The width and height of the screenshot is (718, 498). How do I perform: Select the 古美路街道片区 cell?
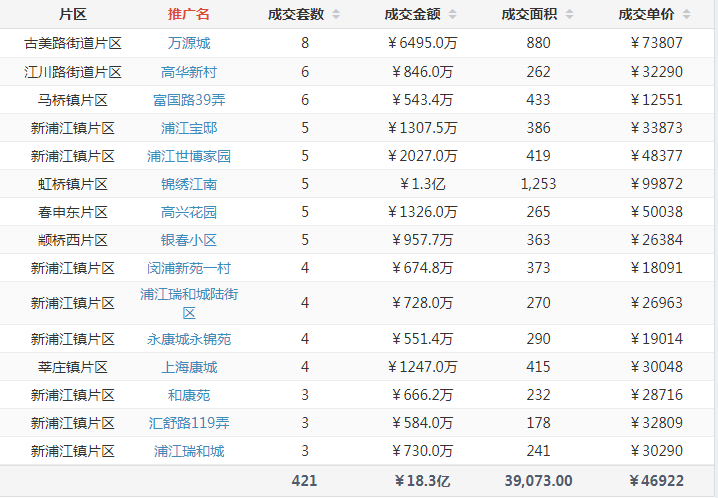tap(72, 43)
